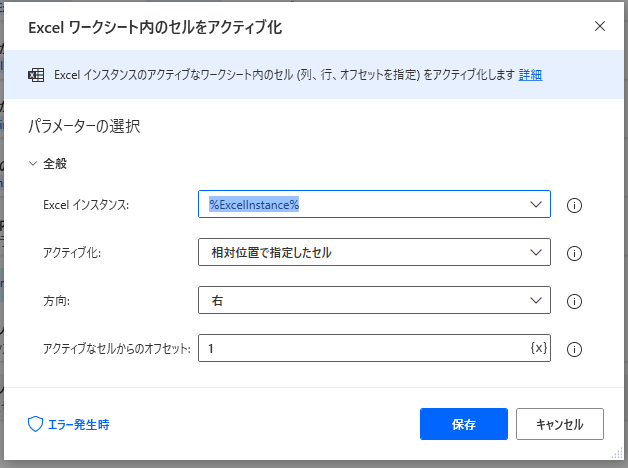Screen dimensions: 628x468
Task: Show info icon next to アクティブ化
Action: pos(574,253)
